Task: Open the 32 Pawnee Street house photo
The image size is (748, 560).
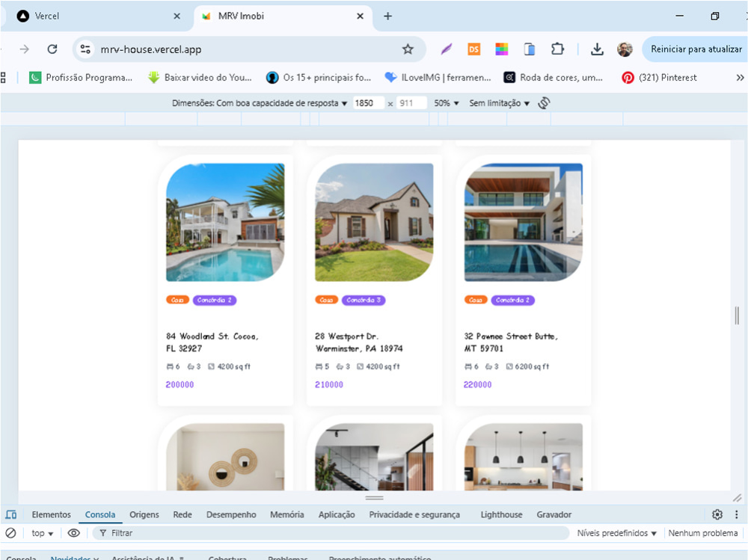Action: point(524,222)
